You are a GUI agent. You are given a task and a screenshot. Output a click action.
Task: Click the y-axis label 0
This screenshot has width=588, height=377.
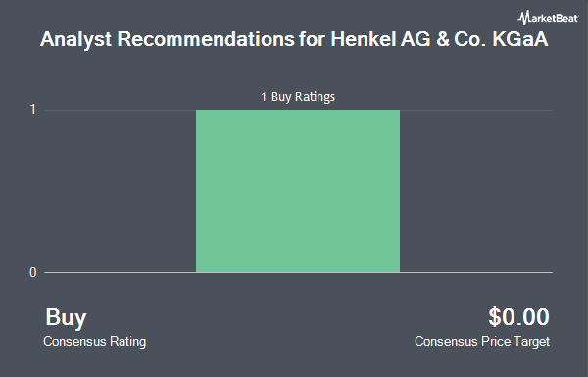tap(33, 272)
